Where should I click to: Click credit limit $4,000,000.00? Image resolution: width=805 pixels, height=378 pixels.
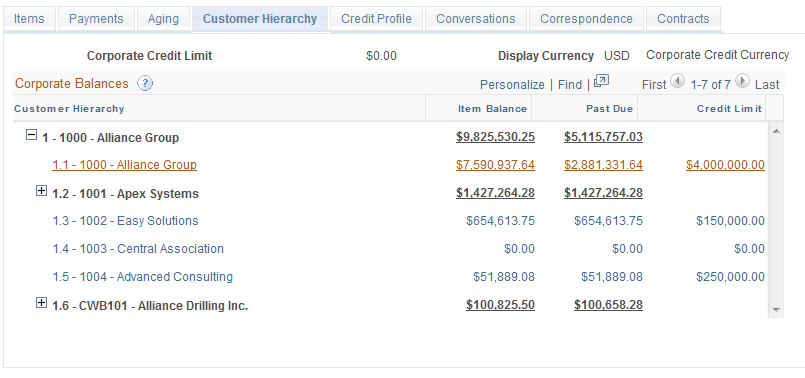(x=725, y=165)
